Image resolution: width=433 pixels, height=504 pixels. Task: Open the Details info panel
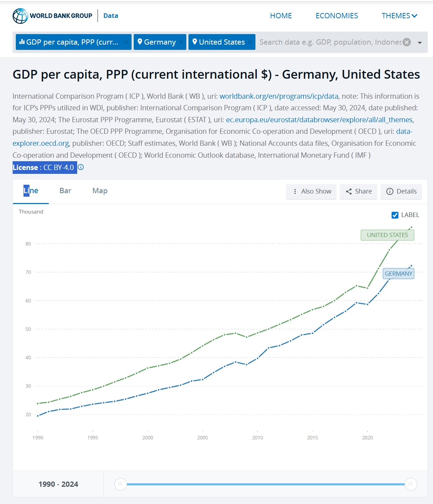(x=401, y=191)
